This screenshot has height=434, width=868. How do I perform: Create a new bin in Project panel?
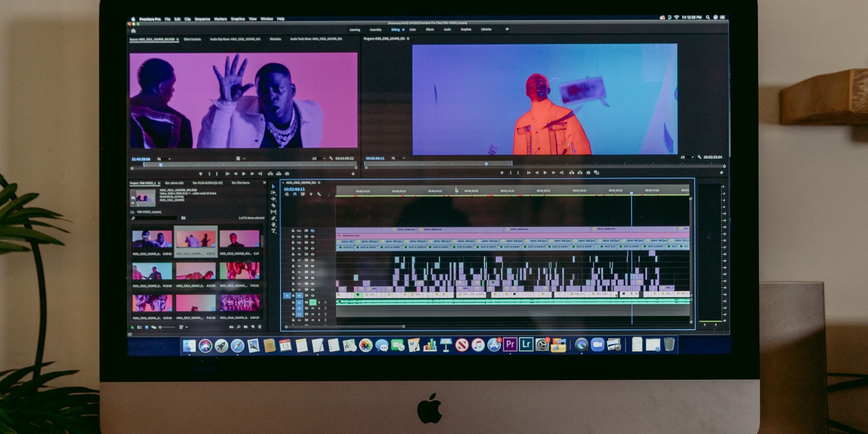click(x=245, y=327)
